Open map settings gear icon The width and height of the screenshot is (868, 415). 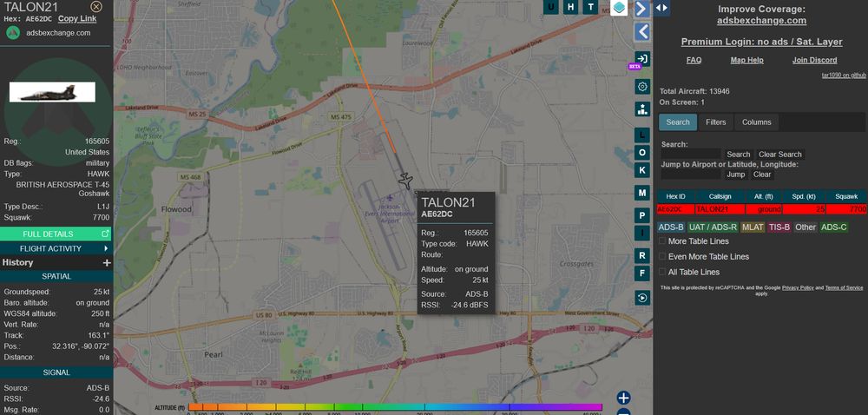point(642,86)
